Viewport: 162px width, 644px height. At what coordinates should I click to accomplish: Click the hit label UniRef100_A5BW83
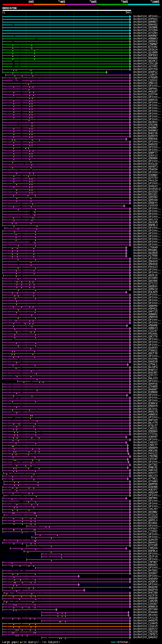[145, 39]
